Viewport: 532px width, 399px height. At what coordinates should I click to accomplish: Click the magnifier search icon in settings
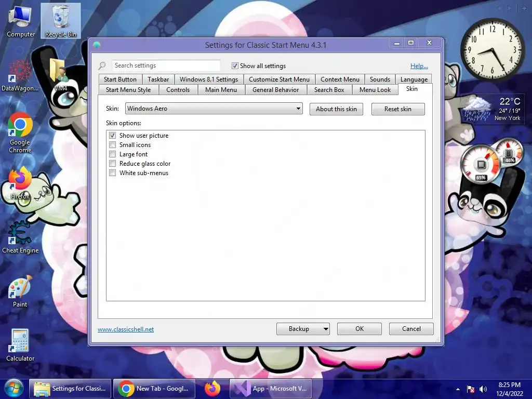coord(102,65)
